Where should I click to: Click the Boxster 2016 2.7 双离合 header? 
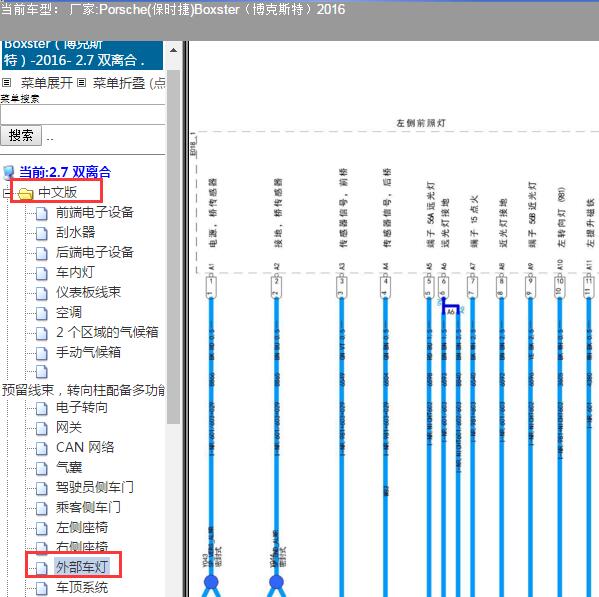83,55
